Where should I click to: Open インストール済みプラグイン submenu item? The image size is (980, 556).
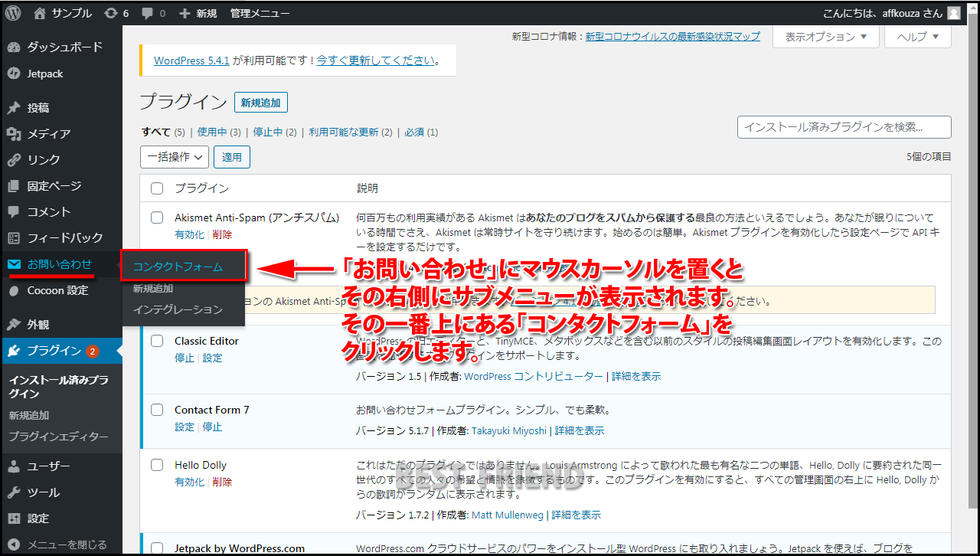[59, 387]
